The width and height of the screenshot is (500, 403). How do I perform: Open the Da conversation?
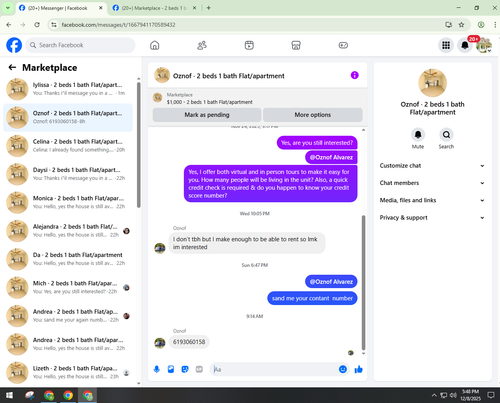[x=68, y=259]
